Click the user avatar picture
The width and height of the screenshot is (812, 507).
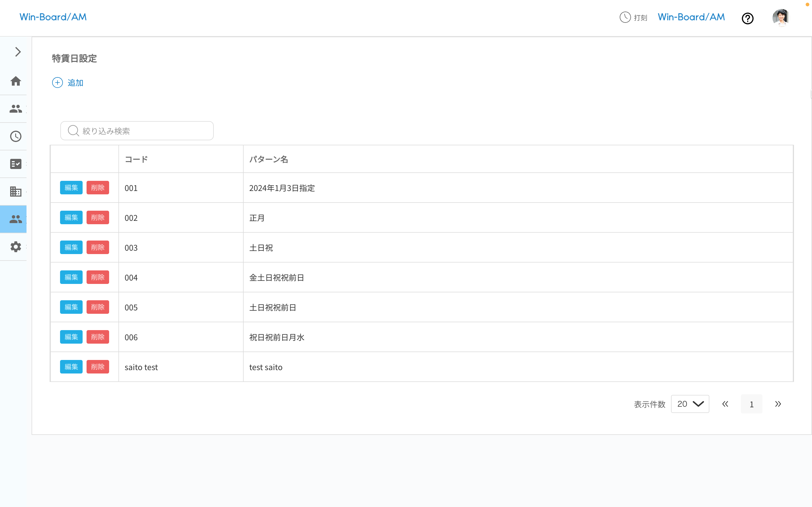(780, 17)
